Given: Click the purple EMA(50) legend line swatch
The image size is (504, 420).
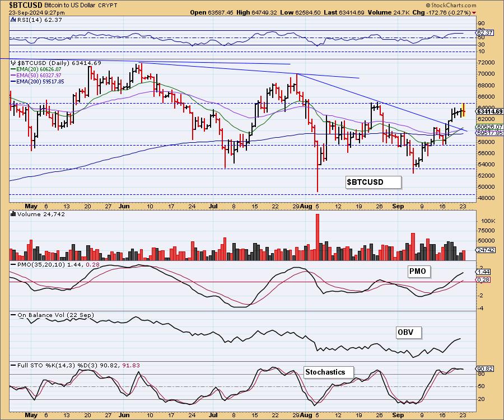Looking at the screenshot, I should (13, 75).
